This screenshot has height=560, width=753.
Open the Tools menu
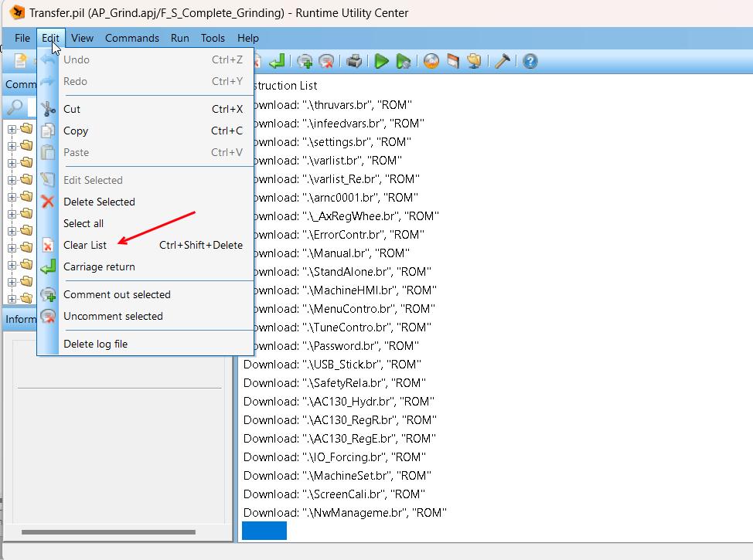point(213,38)
